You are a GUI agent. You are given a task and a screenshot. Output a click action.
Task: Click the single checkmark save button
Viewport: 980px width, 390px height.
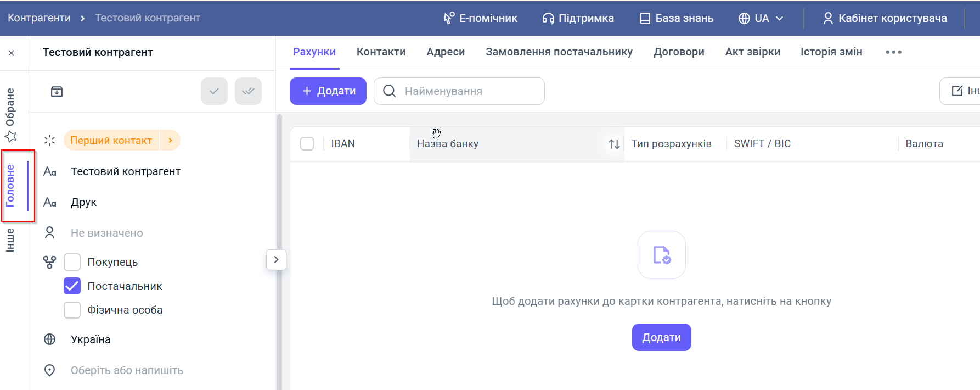(x=214, y=91)
